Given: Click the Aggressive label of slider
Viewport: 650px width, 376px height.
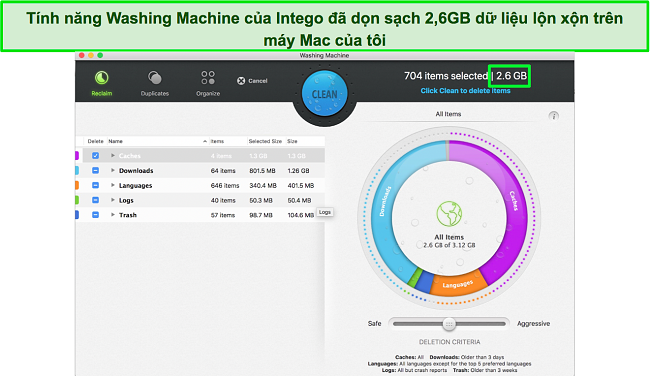Looking at the screenshot, I should tap(534, 323).
